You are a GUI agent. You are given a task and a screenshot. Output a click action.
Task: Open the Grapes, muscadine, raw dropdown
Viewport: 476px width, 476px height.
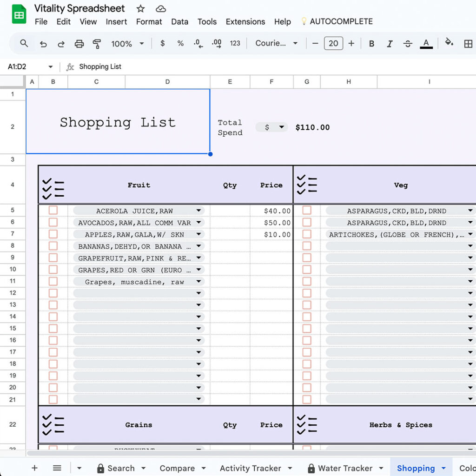[198, 281]
